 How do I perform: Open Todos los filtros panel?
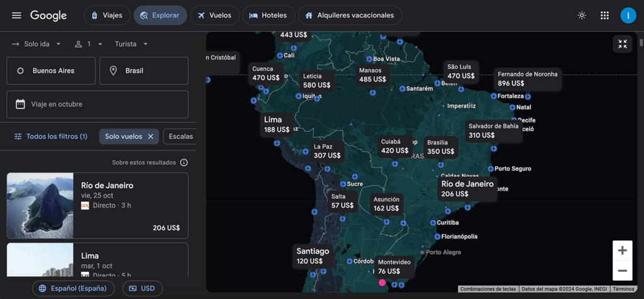(50, 137)
